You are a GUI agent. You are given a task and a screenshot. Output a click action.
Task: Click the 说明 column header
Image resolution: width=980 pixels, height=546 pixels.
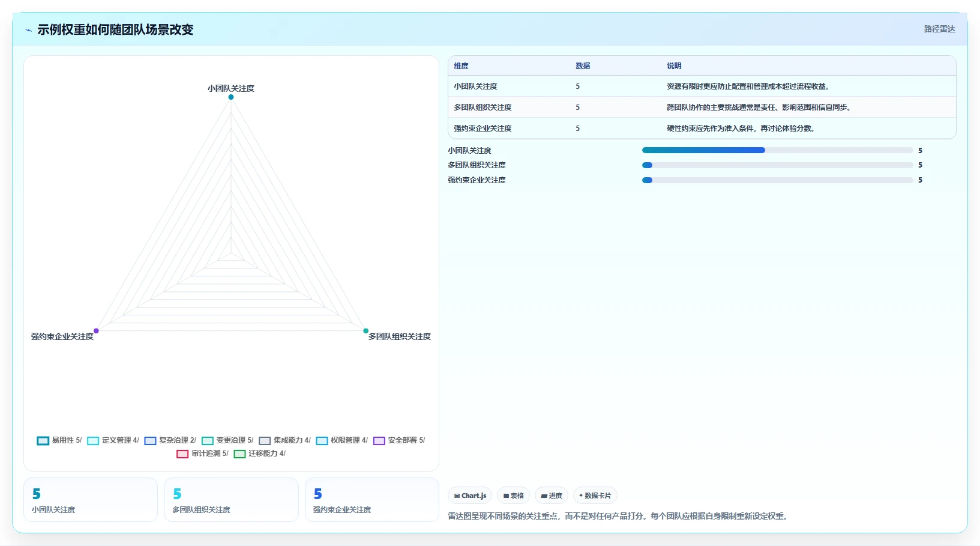point(674,66)
